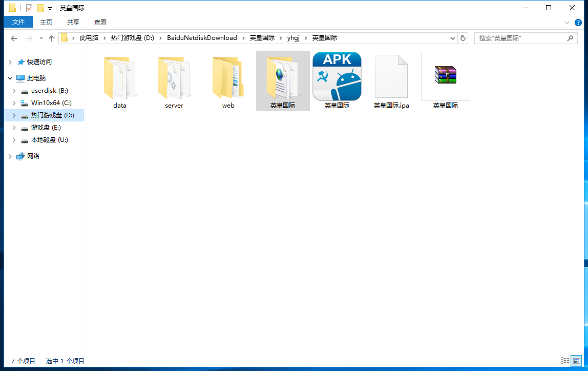Navigate to BaiduNetdiskDownload in the breadcrumb

pyautogui.click(x=202, y=38)
